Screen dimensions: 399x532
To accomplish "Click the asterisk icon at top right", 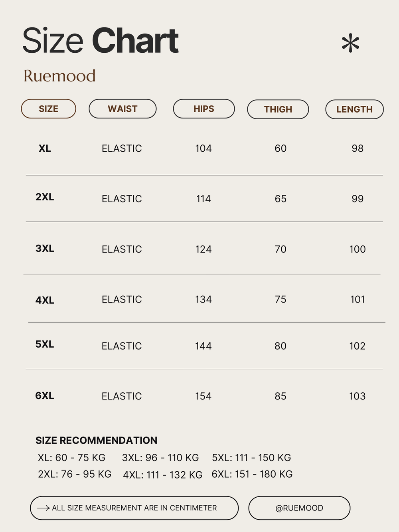I will click(351, 43).
